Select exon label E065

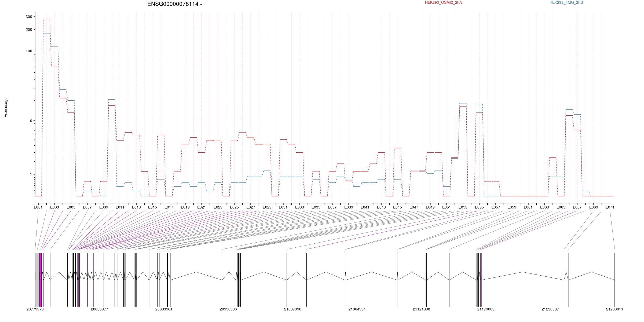(x=561, y=207)
